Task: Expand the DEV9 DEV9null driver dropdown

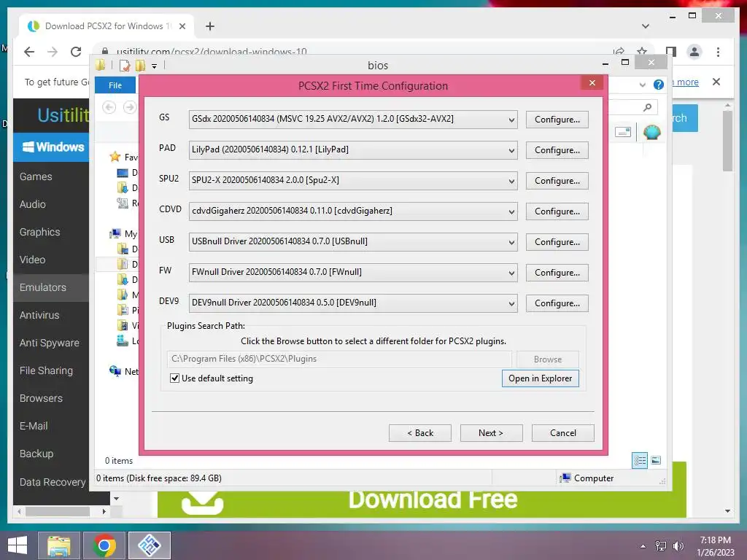Action: tap(352, 303)
